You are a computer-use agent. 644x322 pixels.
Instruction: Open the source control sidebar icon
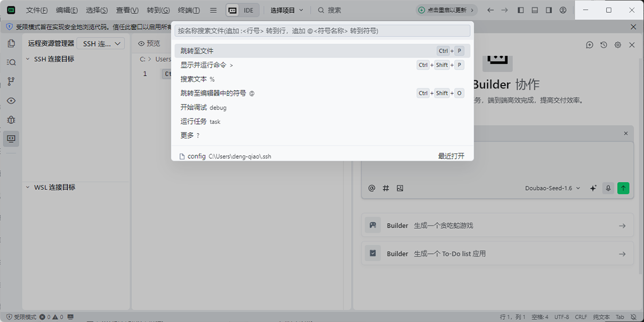pyautogui.click(x=11, y=82)
